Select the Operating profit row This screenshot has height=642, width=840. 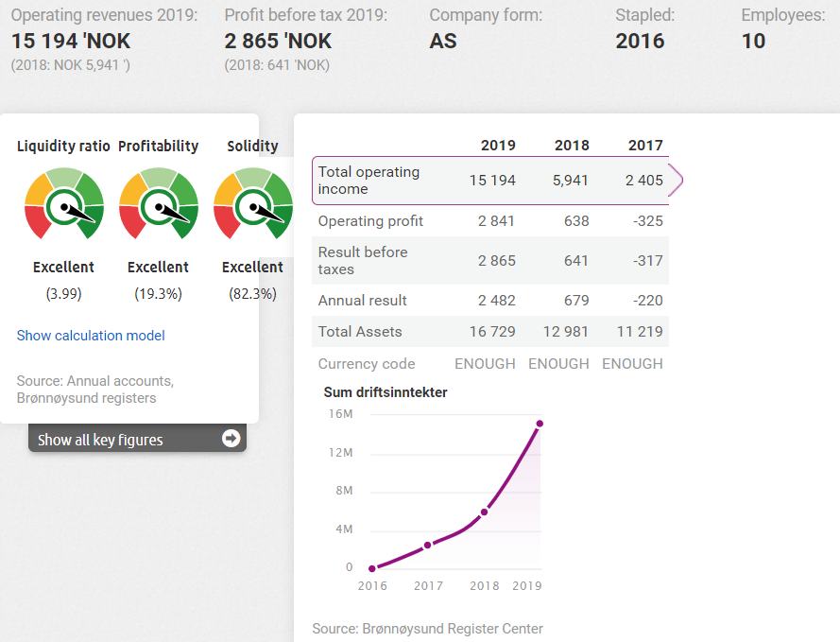(x=489, y=221)
